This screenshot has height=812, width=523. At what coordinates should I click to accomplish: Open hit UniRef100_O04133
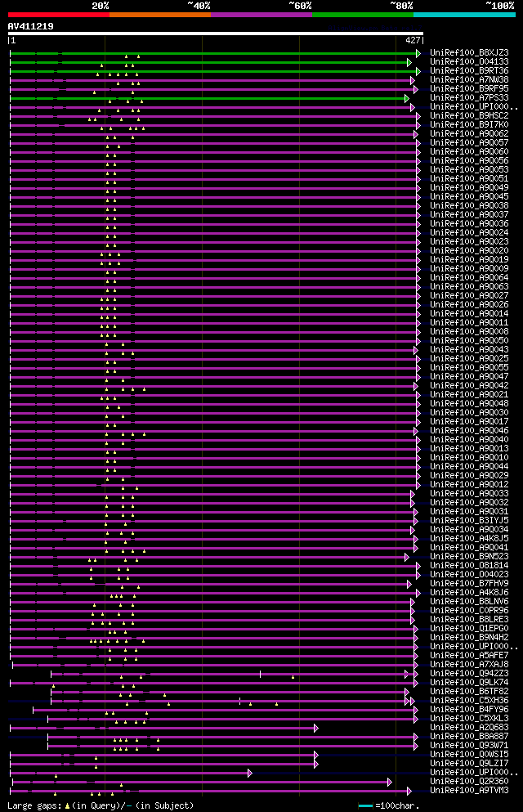469,61
